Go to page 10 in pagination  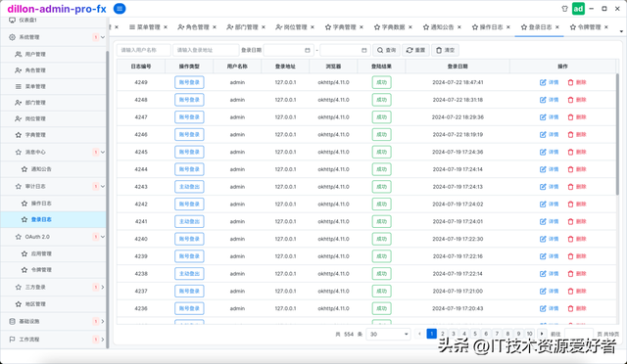(x=529, y=334)
